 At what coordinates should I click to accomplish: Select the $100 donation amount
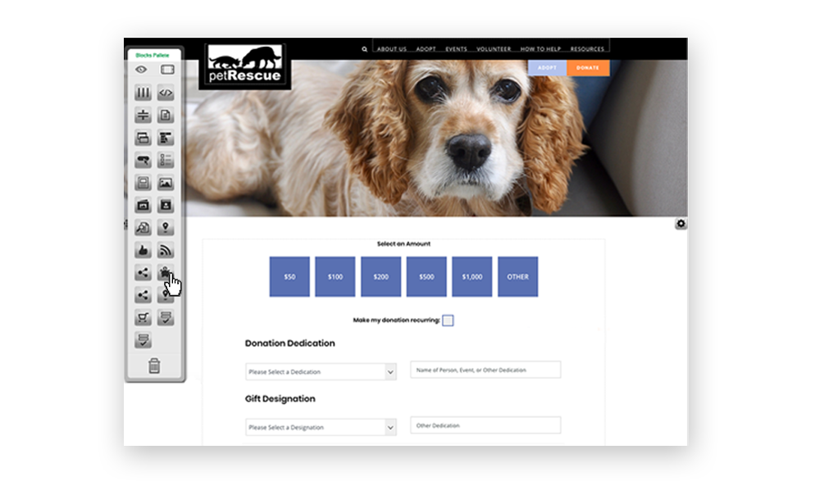click(x=335, y=277)
